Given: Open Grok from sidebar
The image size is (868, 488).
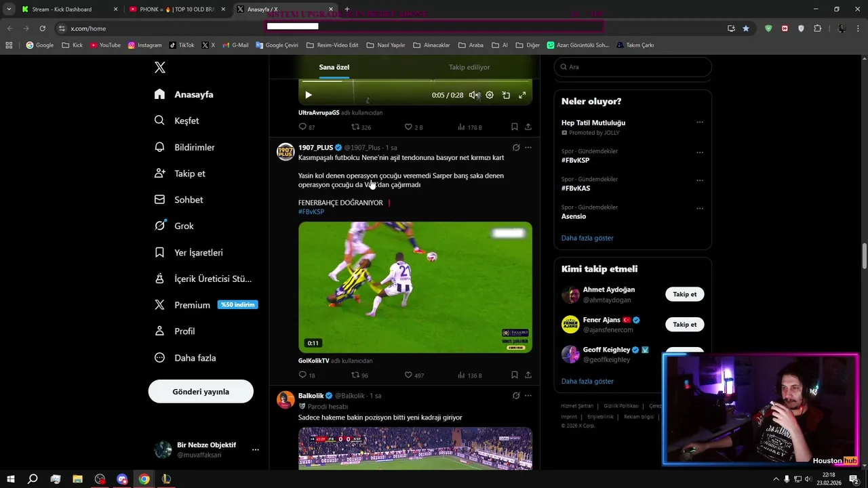Looking at the screenshot, I should pos(174,226).
